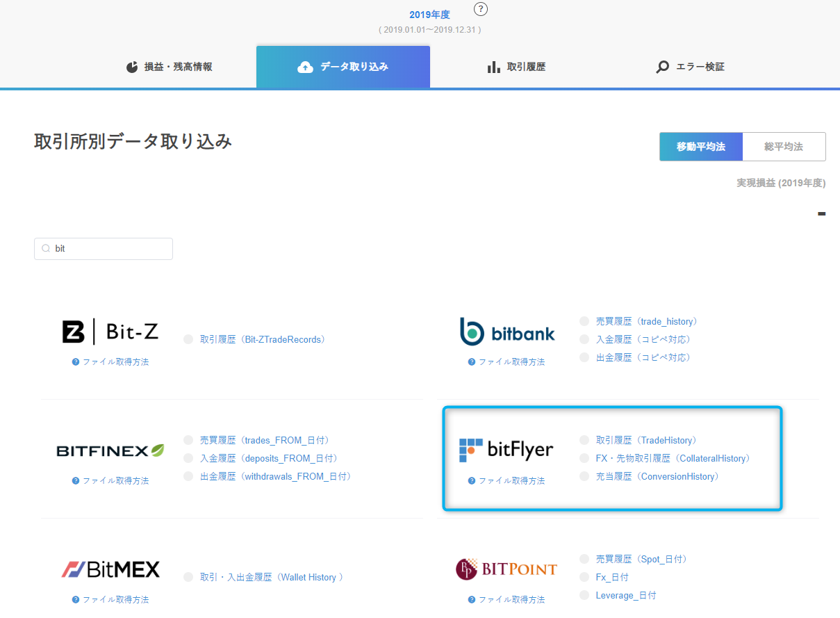The width and height of the screenshot is (840, 618).
Task: Click the BITPOINT logo
Action: pyautogui.click(x=505, y=569)
